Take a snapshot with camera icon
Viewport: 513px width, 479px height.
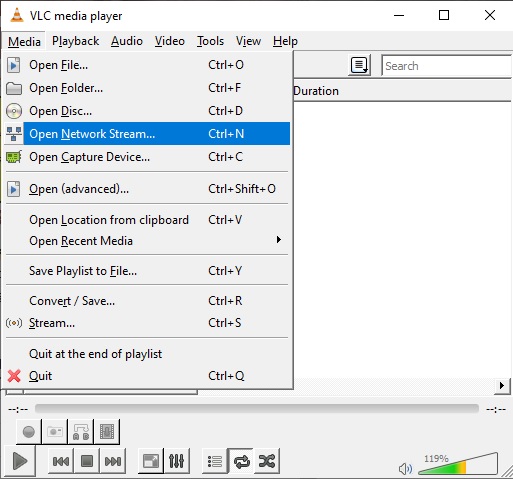pos(55,432)
